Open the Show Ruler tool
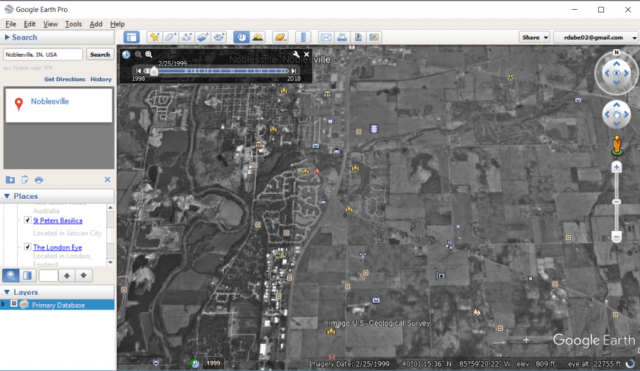640x371 pixels. 303,37
